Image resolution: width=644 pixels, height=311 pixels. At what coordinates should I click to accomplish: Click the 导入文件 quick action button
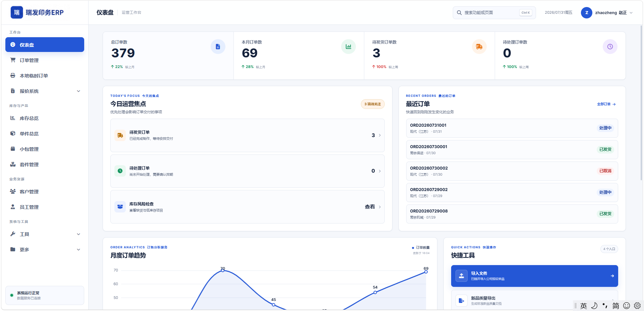coord(534,276)
